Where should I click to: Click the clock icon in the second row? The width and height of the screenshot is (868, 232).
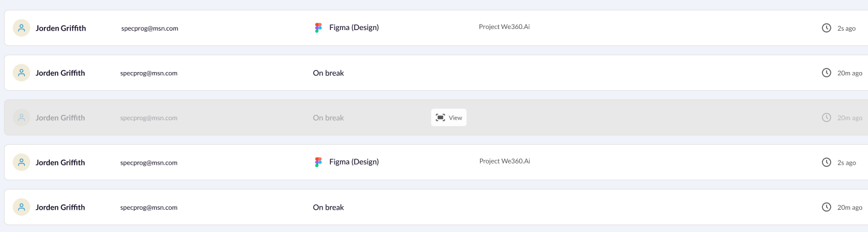tap(827, 73)
